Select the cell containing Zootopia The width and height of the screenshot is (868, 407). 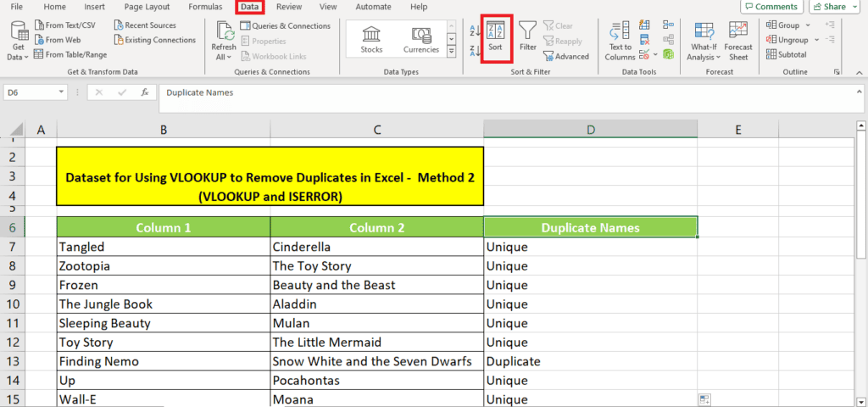(x=164, y=265)
